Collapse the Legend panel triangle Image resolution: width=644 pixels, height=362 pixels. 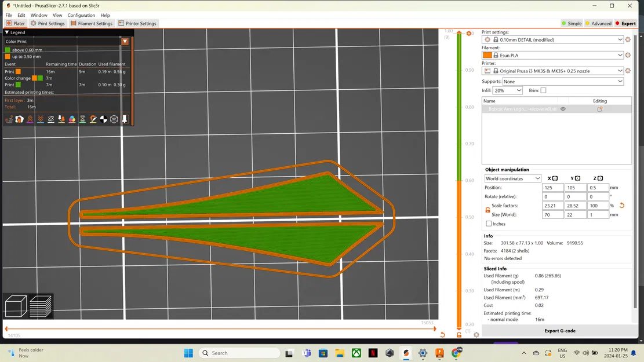coord(6,32)
